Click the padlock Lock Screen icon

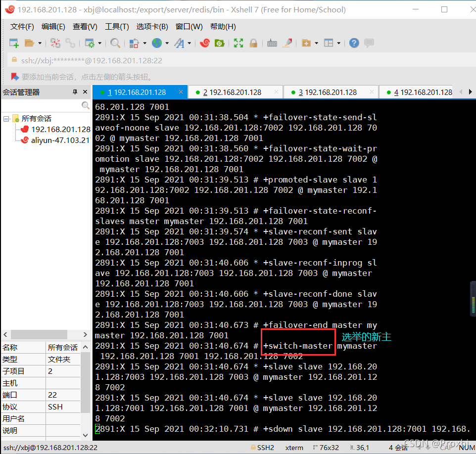click(x=253, y=43)
